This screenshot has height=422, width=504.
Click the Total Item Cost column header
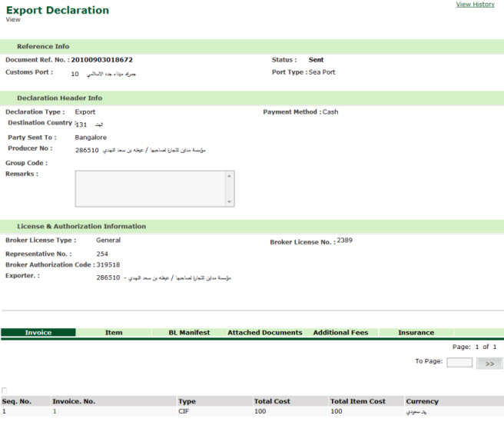point(357,401)
